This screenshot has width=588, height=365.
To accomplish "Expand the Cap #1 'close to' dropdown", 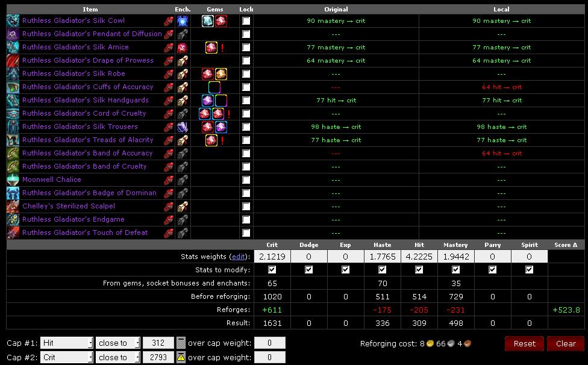I will [118, 343].
